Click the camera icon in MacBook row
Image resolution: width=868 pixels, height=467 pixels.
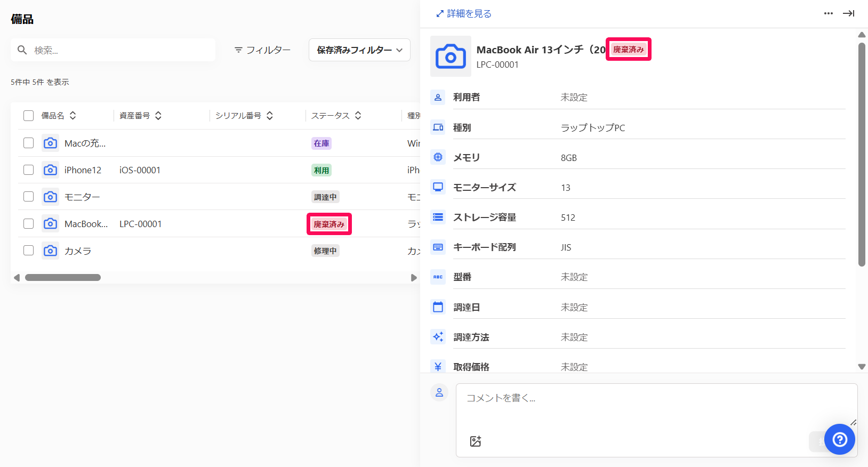[x=50, y=224]
